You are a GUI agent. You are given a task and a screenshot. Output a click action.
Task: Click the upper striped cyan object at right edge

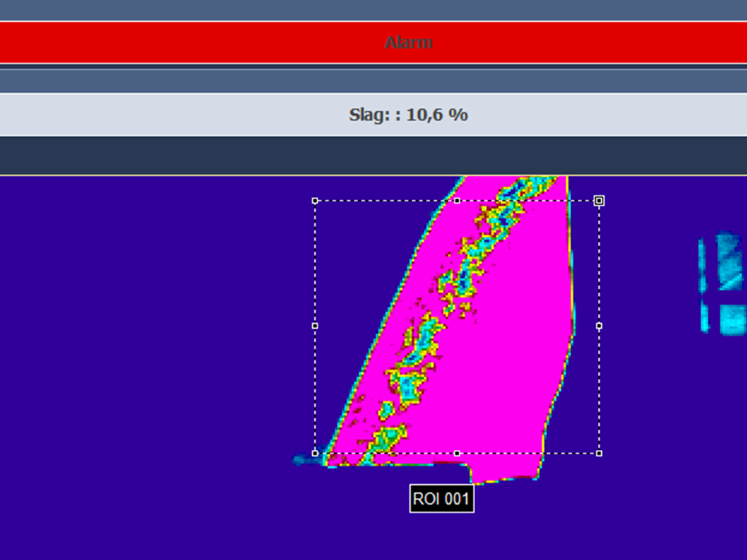point(728,261)
